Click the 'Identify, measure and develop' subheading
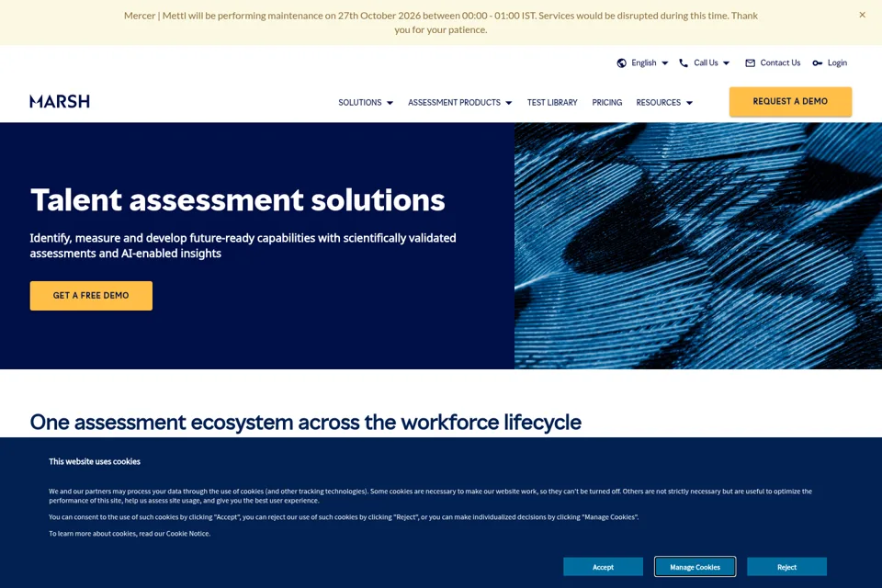The height and width of the screenshot is (588, 882). click(243, 245)
